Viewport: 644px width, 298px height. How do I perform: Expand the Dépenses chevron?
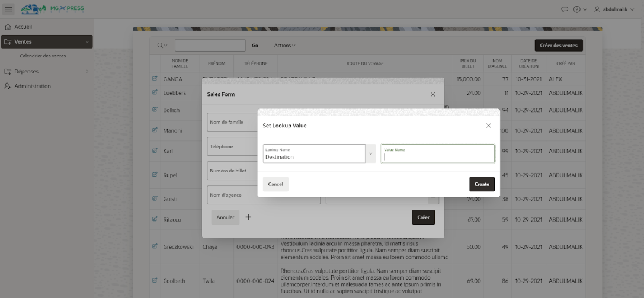pos(87,72)
